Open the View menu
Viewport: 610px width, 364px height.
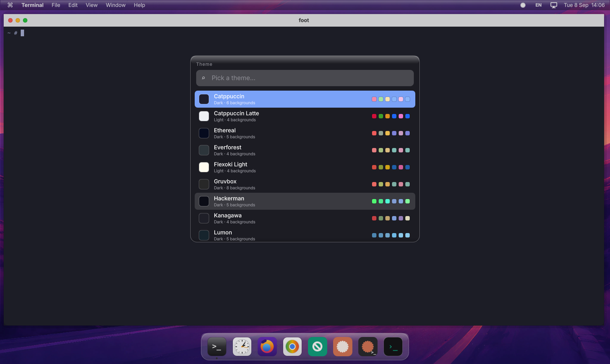[x=91, y=5]
